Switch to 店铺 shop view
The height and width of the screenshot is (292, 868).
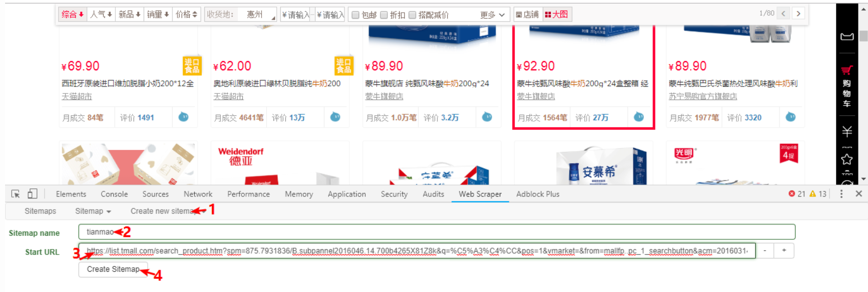(528, 15)
